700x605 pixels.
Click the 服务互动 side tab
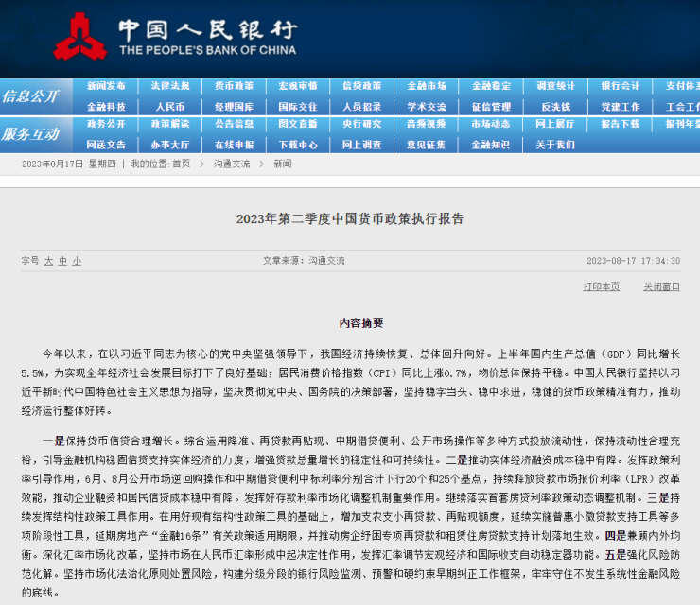tap(31, 134)
